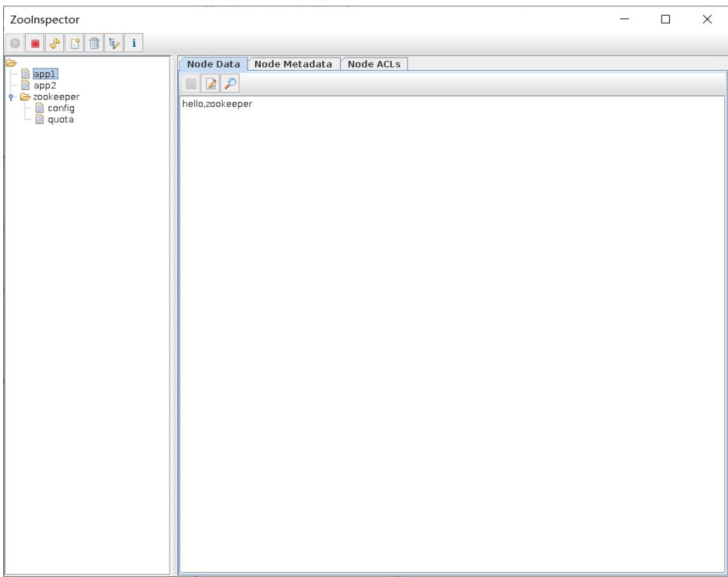Click the greyed-out save data icon
The image size is (728, 577).
191,84
